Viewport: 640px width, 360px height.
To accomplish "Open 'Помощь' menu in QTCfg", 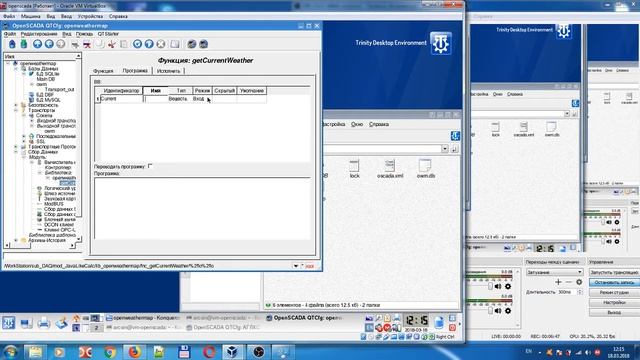I will coord(84,34).
